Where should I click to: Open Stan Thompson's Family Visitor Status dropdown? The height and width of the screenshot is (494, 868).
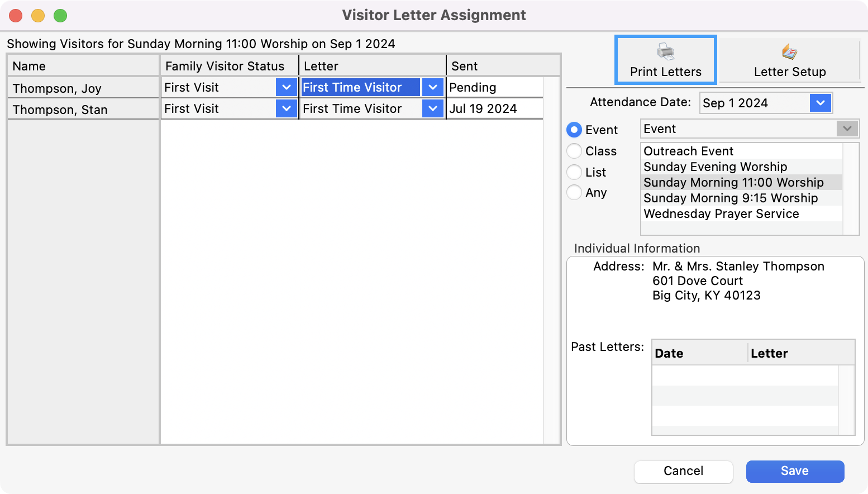pyautogui.click(x=286, y=108)
